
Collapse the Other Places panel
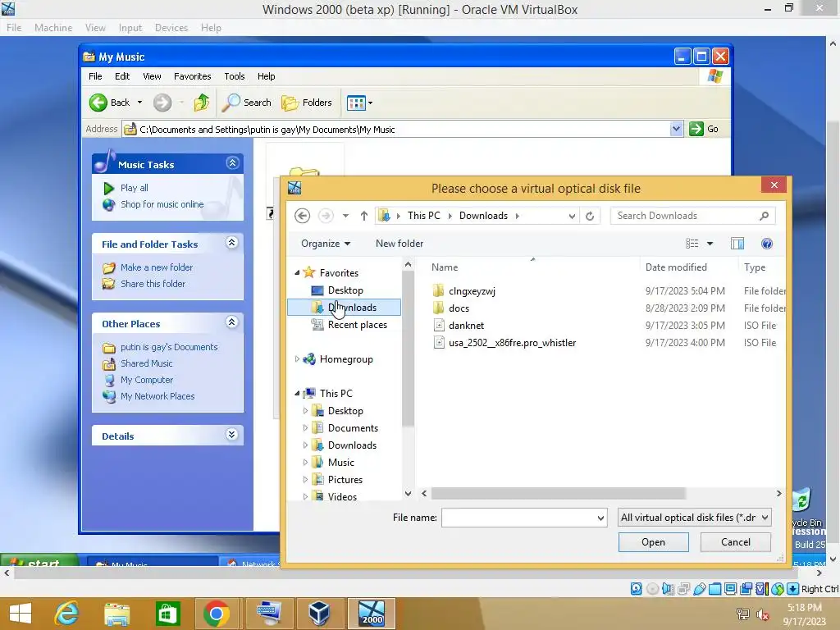231,322
